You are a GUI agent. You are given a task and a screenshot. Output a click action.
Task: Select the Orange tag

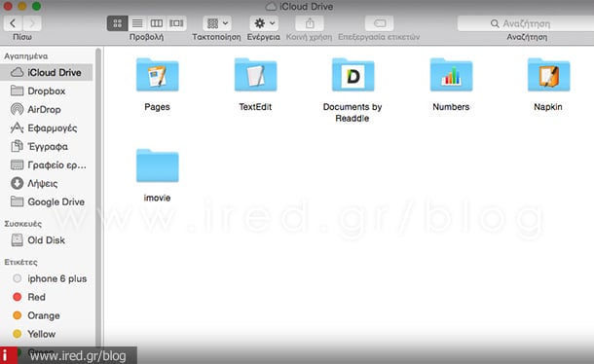pyautogui.click(x=46, y=315)
